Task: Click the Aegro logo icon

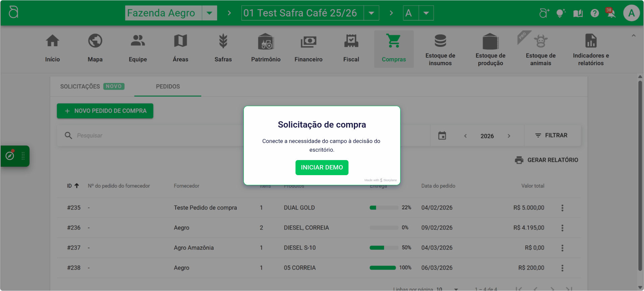Action: tap(13, 12)
